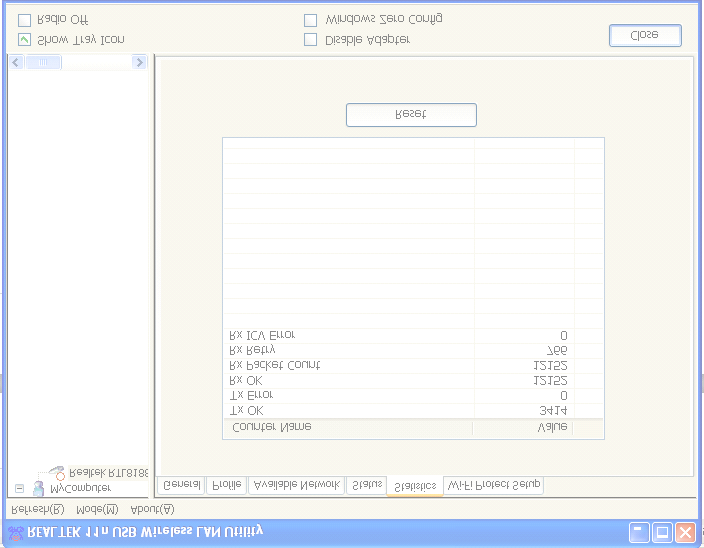Open the Mode(M) menu

point(97,509)
